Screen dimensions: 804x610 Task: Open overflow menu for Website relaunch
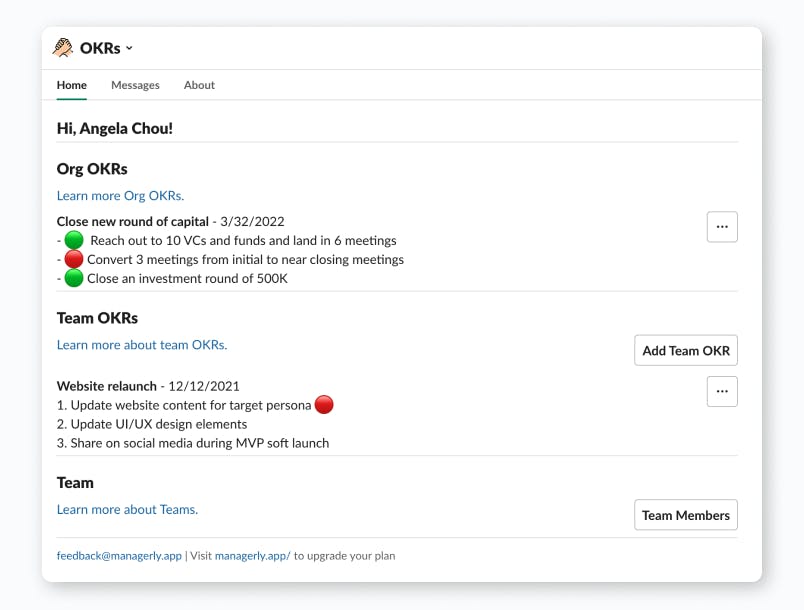(722, 391)
